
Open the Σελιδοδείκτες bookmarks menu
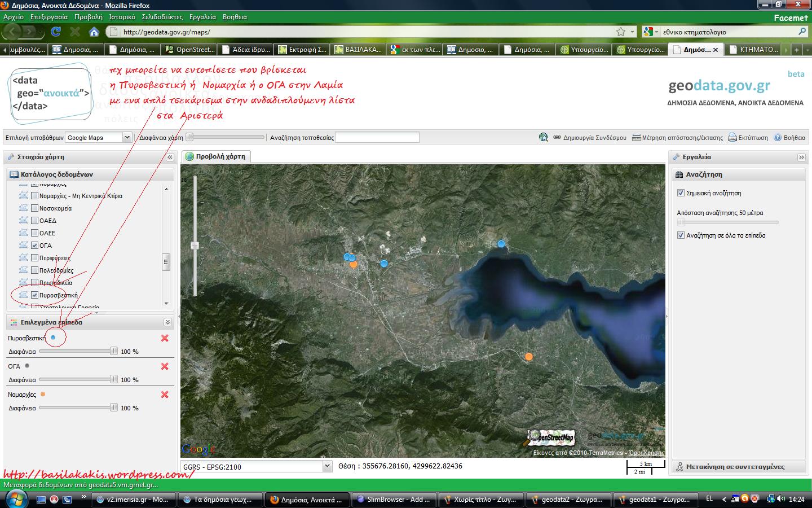click(x=162, y=17)
